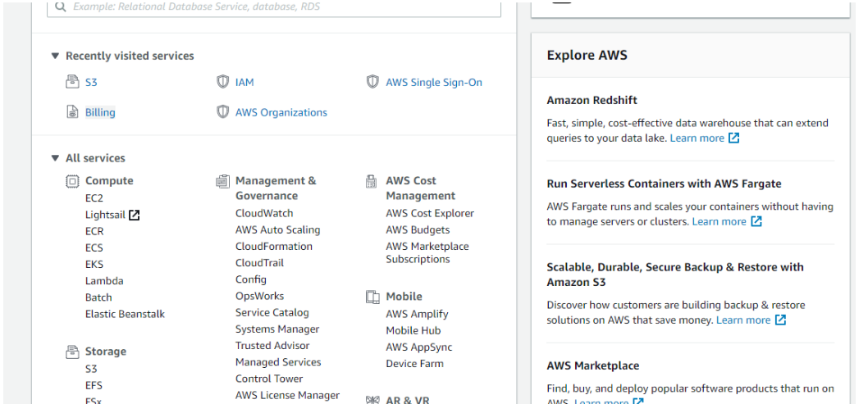
Task: Click the Compute category chip icon
Action: pos(72,181)
